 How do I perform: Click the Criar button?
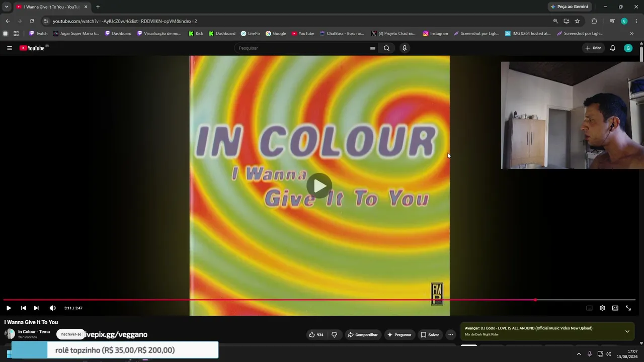[x=593, y=48]
